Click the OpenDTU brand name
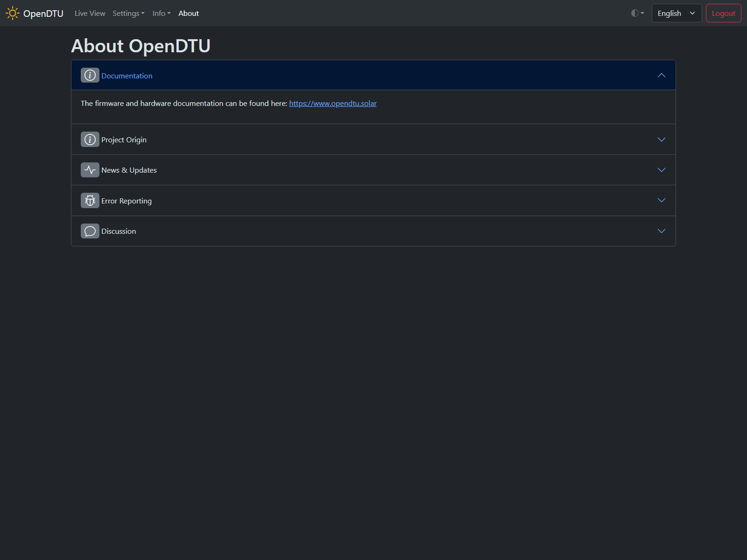Viewport: 747px width, 560px height. tap(43, 14)
